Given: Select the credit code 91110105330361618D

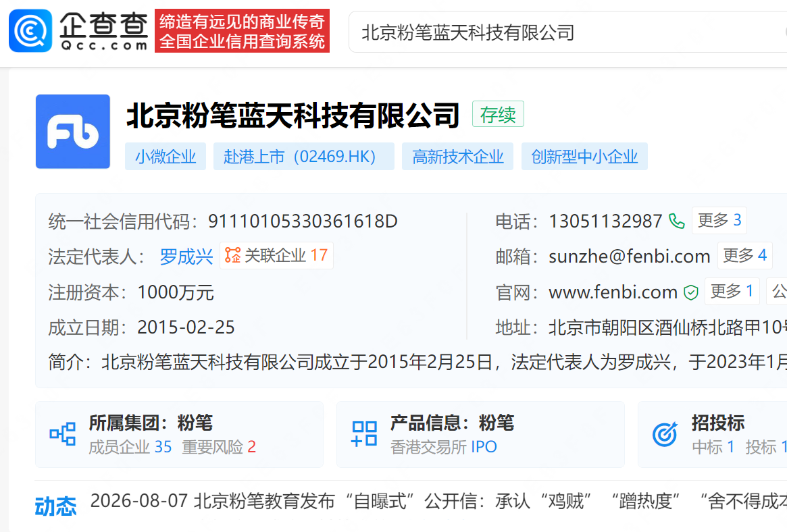Looking at the screenshot, I should (303, 221).
